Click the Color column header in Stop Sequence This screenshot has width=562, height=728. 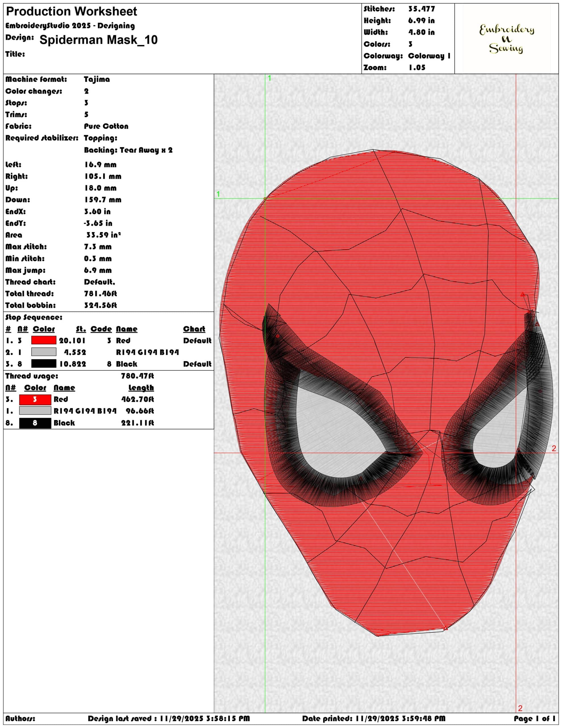[x=44, y=329]
